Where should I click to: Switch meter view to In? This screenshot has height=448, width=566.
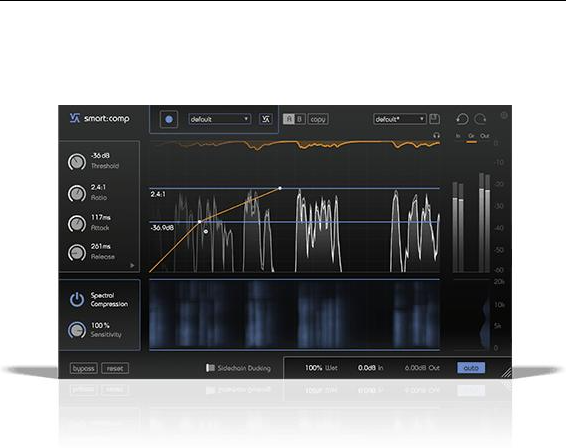[x=458, y=136]
